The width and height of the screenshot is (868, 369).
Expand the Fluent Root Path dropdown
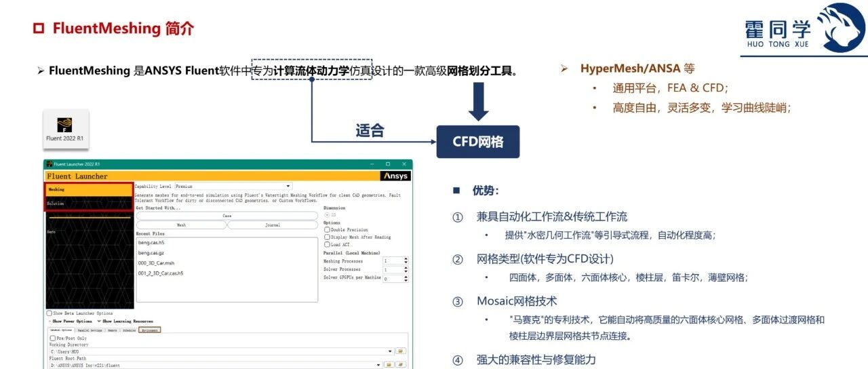tap(378, 365)
